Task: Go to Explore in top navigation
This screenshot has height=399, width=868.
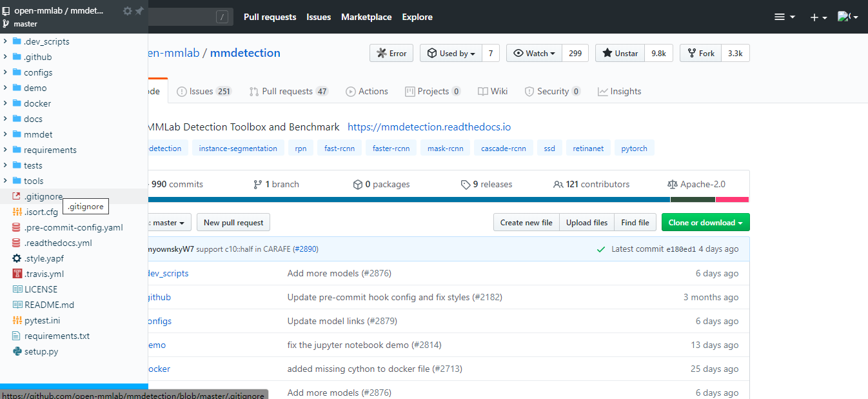Action: [x=417, y=17]
